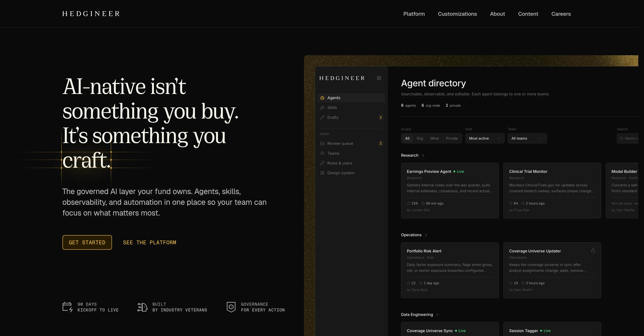The image size is (644, 336).
Task: Click the calendar icon beside 90 Days
Action: click(x=67, y=307)
